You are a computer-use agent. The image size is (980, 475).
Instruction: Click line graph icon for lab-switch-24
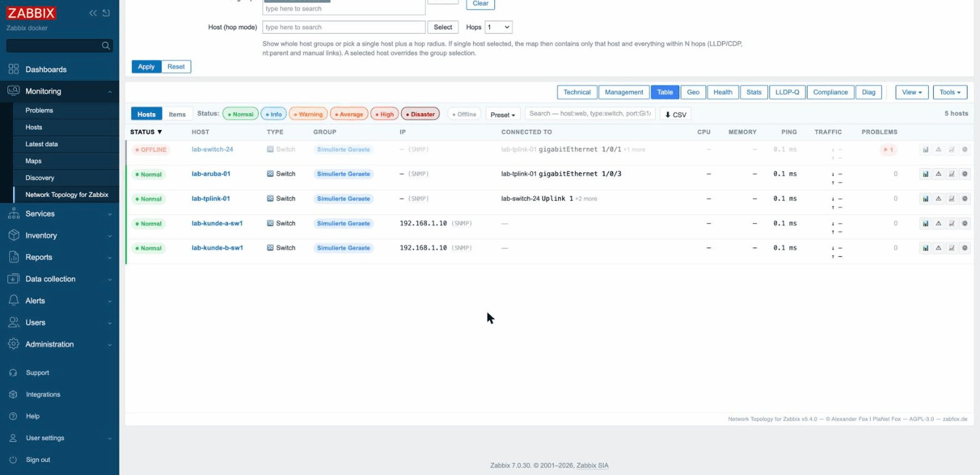pos(952,150)
